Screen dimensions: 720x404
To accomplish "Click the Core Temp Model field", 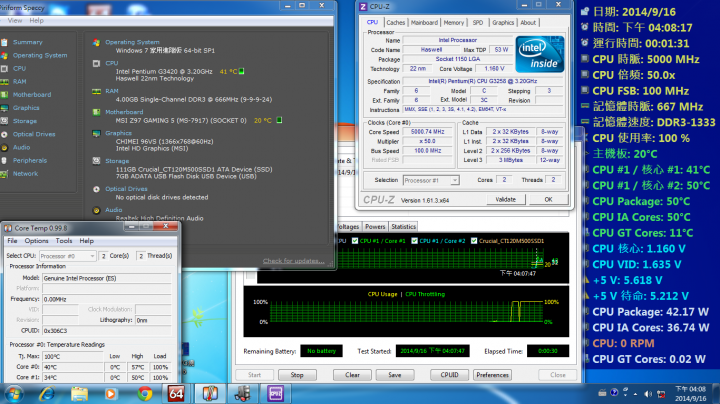I will point(107,278).
